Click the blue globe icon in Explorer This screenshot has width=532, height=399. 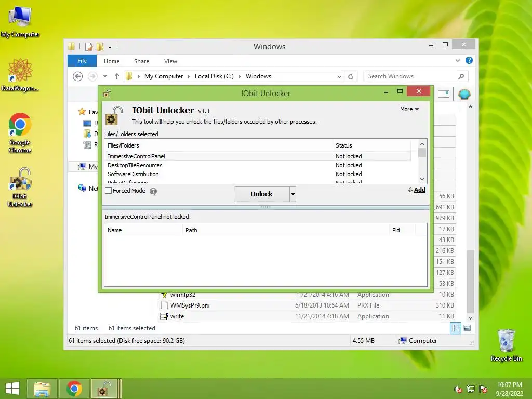click(x=464, y=94)
